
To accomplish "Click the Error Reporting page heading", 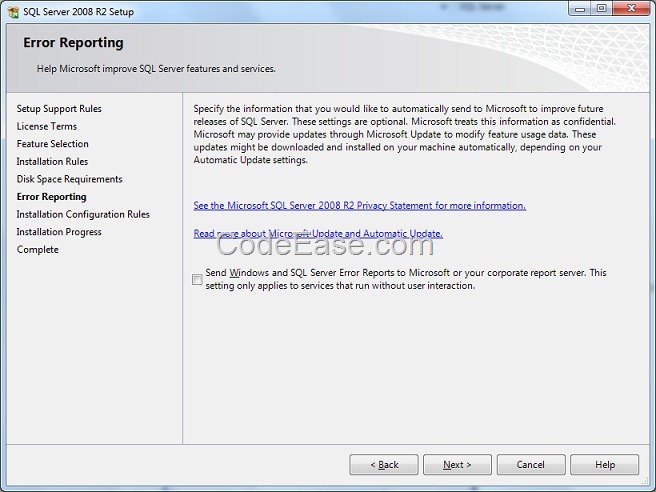I will click(x=73, y=43).
